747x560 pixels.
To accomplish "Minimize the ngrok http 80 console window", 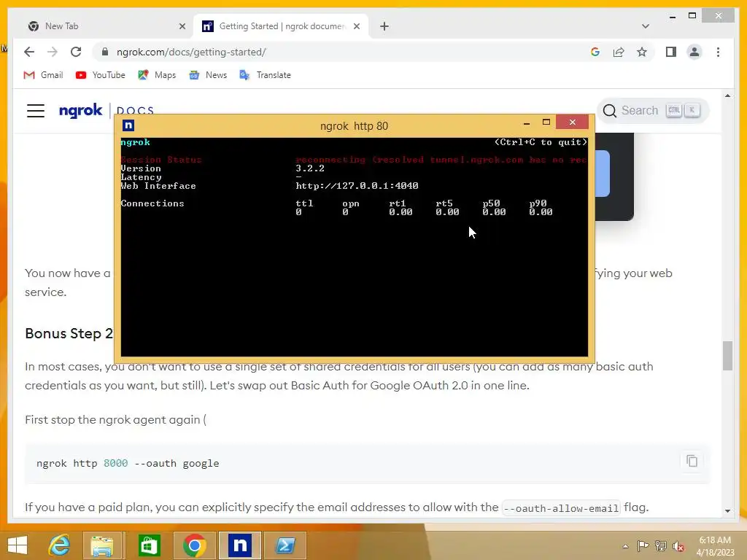I will (527, 123).
